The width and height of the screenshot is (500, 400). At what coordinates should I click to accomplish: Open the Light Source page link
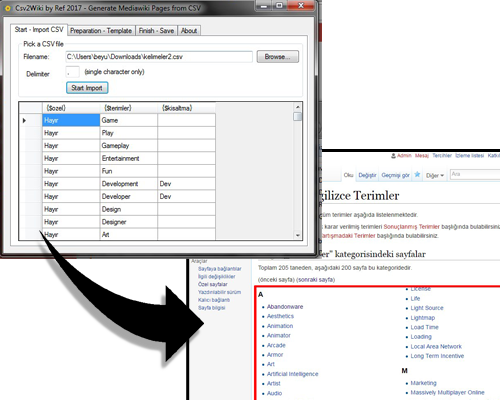[x=427, y=308]
